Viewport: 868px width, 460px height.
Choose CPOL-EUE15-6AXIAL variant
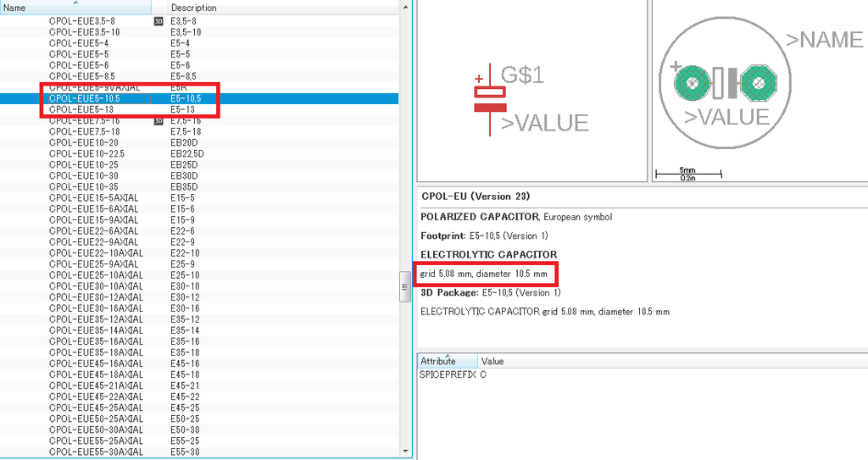(x=93, y=209)
